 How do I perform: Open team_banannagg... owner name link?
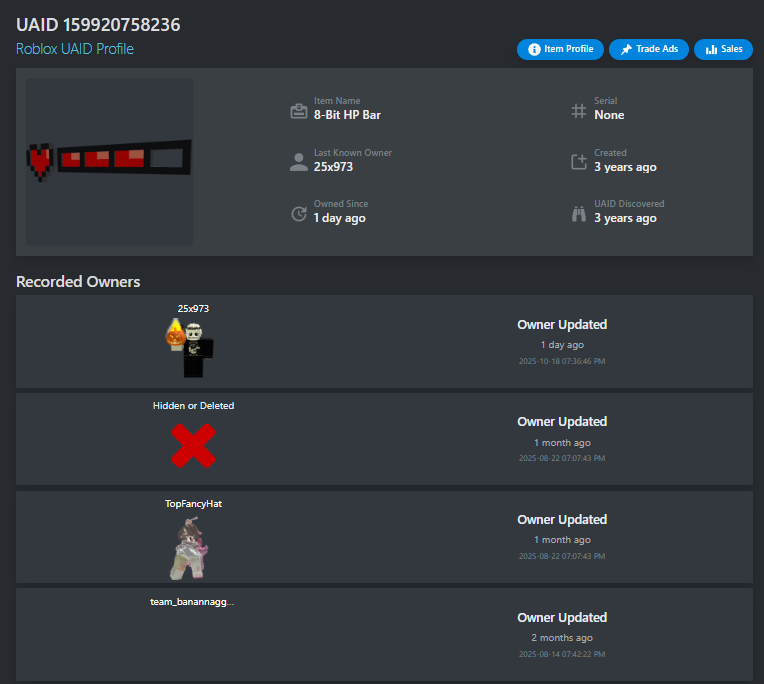click(x=192, y=602)
